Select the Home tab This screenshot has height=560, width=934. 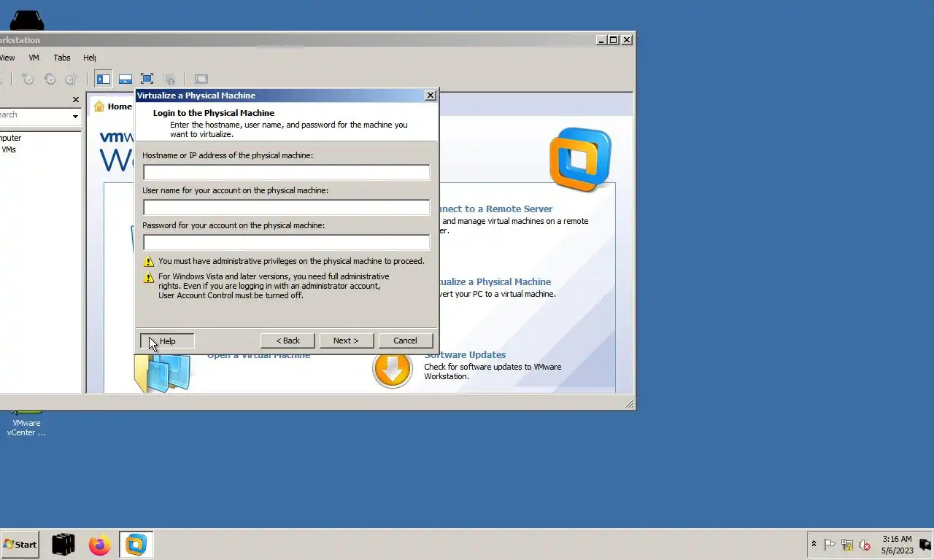(x=112, y=106)
